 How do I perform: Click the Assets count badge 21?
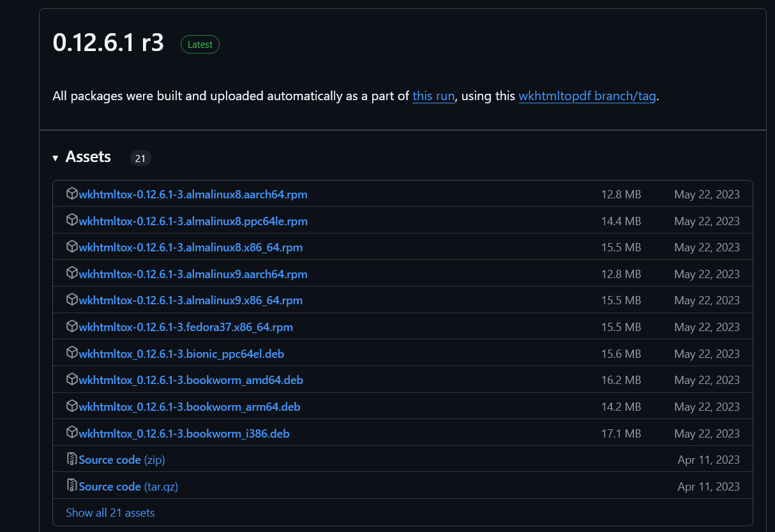coord(140,158)
